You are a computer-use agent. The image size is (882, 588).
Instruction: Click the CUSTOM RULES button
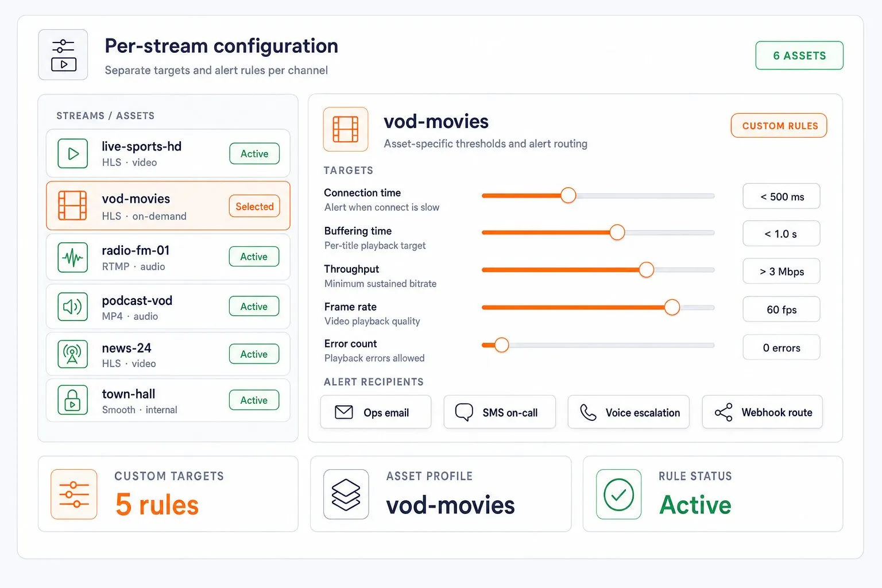[779, 126]
